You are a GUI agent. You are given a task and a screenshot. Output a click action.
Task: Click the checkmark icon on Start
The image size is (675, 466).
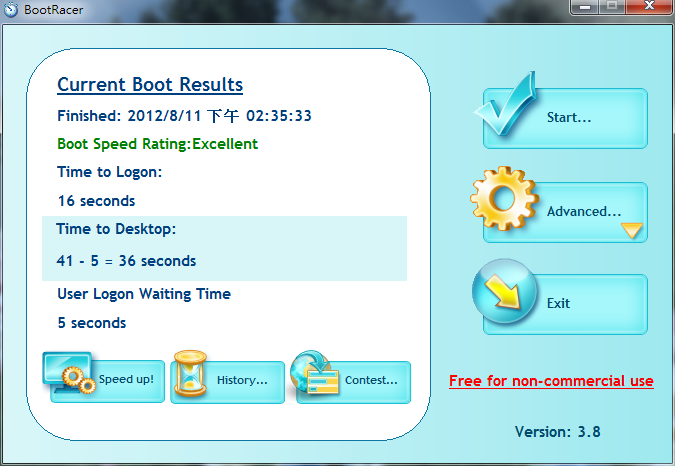(x=507, y=103)
